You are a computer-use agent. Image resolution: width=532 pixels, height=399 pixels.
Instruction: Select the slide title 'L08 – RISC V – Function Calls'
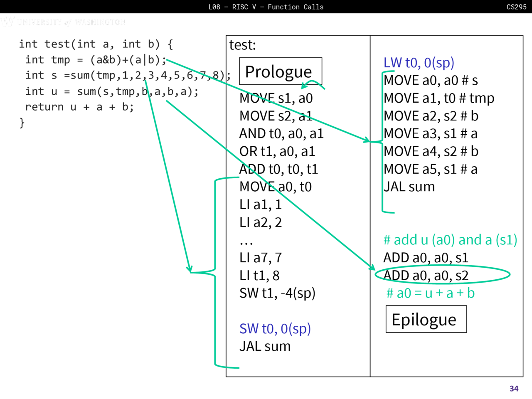pyautogui.click(x=266, y=7)
